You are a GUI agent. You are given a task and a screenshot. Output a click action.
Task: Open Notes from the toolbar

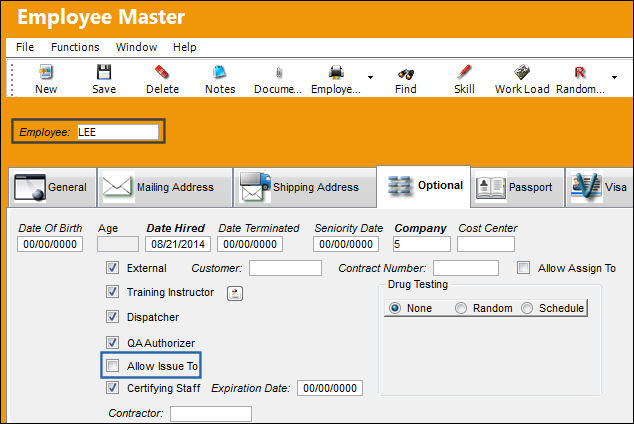(220, 73)
